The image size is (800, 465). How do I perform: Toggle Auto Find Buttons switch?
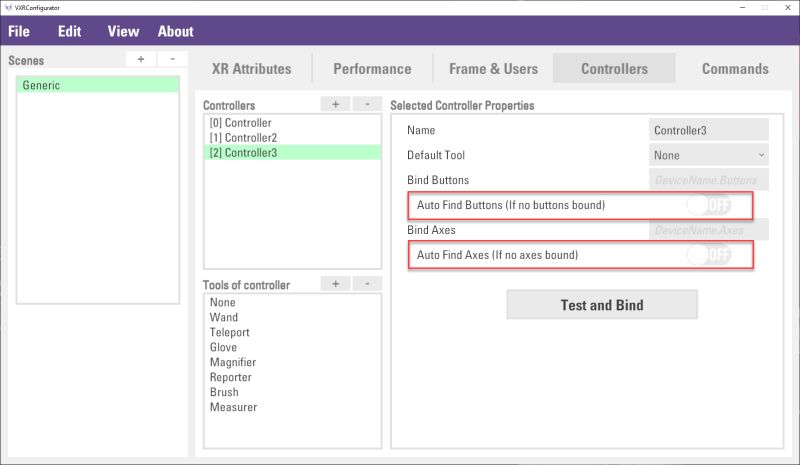(x=709, y=205)
